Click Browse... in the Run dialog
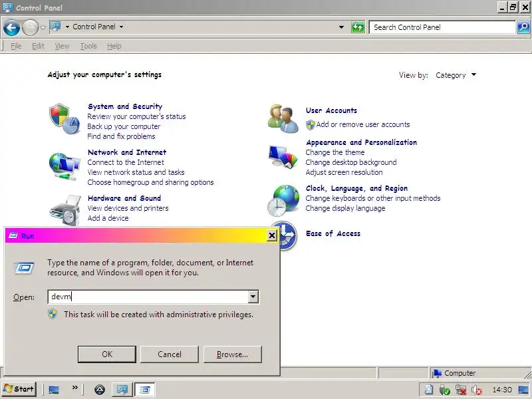The width and height of the screenshot is (532, 399). click(x=232, y=354)
